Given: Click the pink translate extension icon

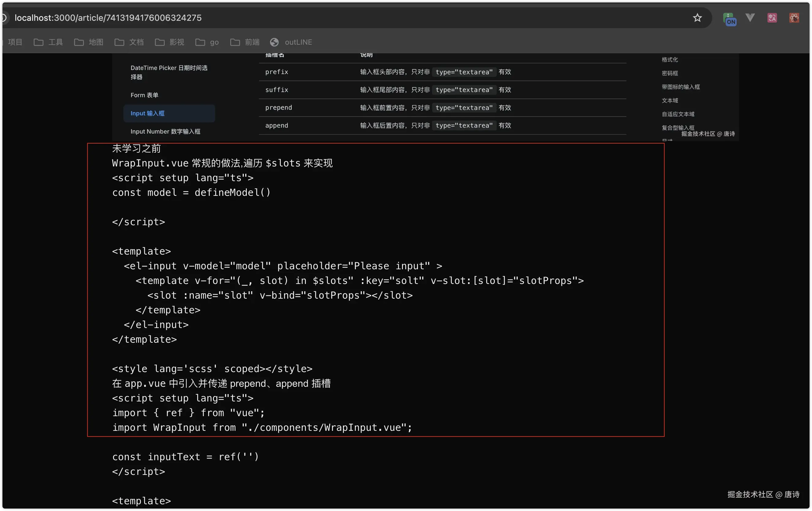Looking at the screenshot, I should pyautogui.click(x=772, y=18).
